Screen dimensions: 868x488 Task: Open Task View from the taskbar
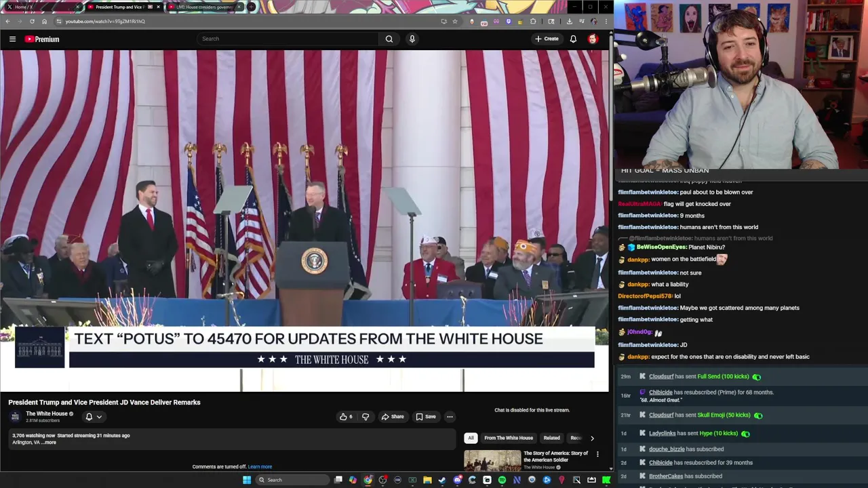click(x=338, y=480)
